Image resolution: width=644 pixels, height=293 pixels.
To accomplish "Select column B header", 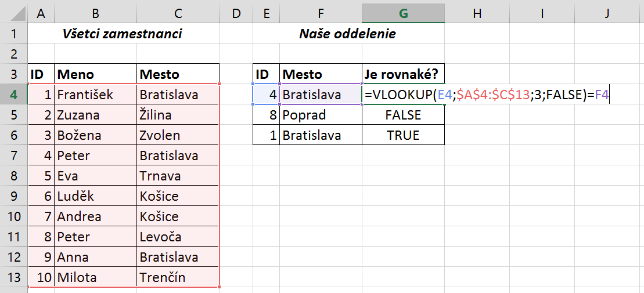I will coord(95,13).
